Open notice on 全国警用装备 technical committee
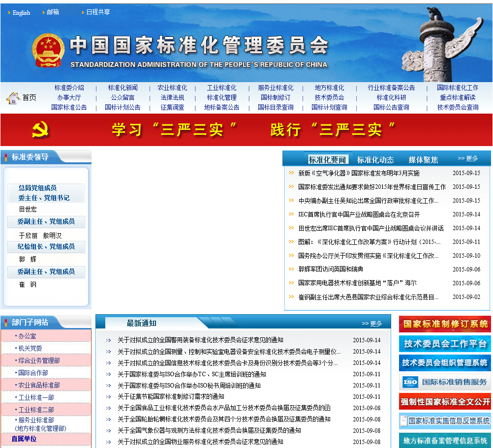 200,340
